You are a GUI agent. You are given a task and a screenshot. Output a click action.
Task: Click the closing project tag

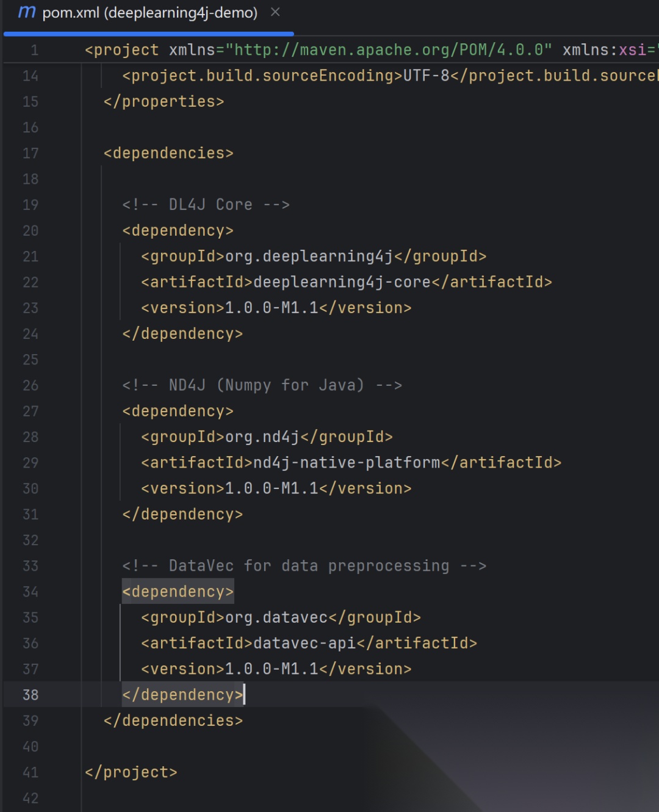coord(131,772)
